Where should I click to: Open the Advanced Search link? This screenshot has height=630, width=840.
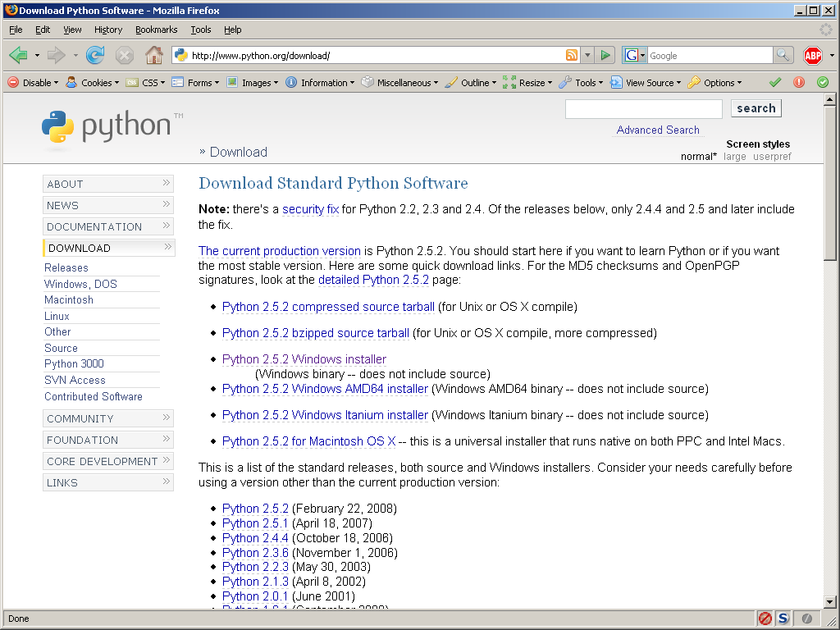[658, 130]
